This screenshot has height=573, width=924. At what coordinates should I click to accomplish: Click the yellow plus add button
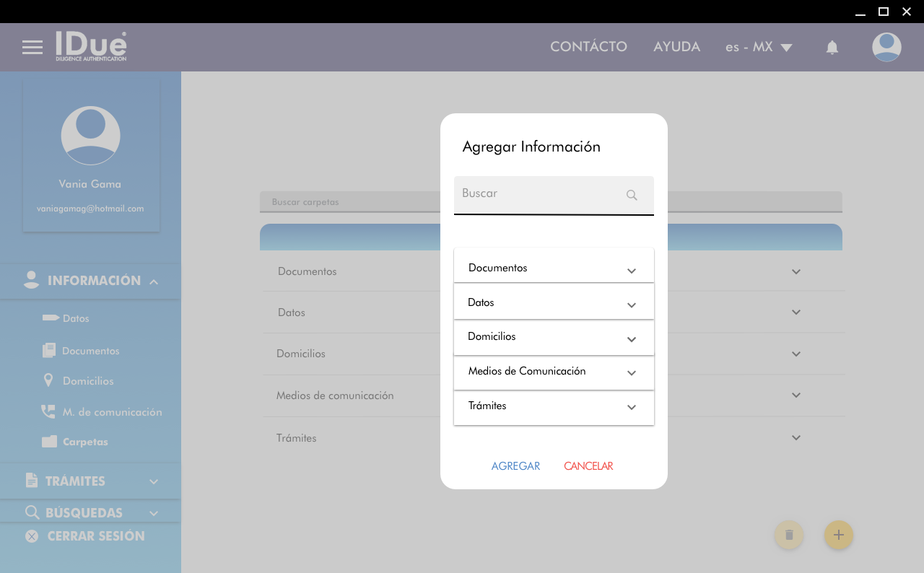(x=838, y=535)
